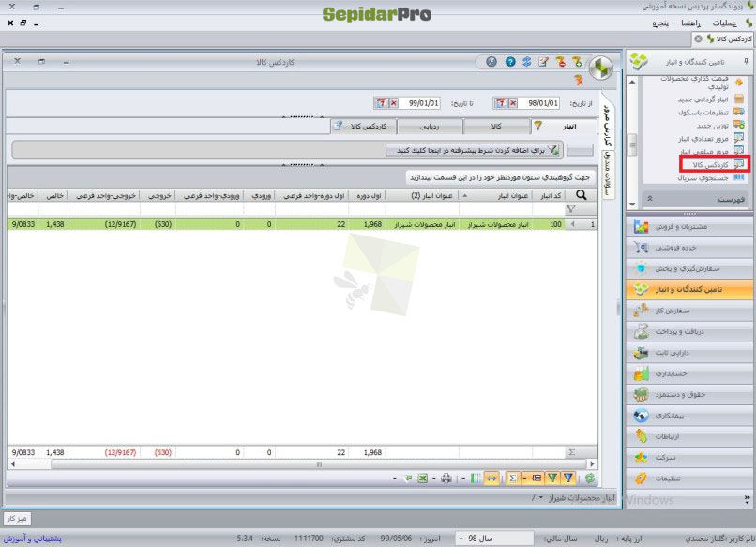Toggle column auto-width double arrow button

click(x=491, y=478)
